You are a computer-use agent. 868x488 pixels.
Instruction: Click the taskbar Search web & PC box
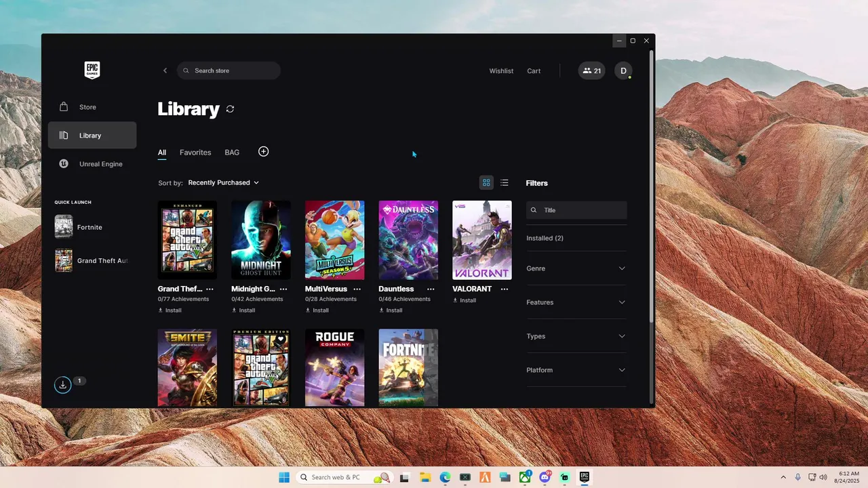344,477
